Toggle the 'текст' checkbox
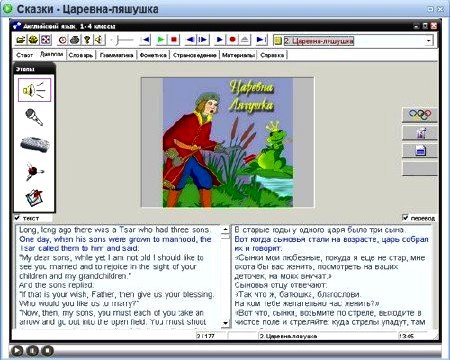Image resolution: width=450 pixels, height=360 pixels. [x=17, y=218]
